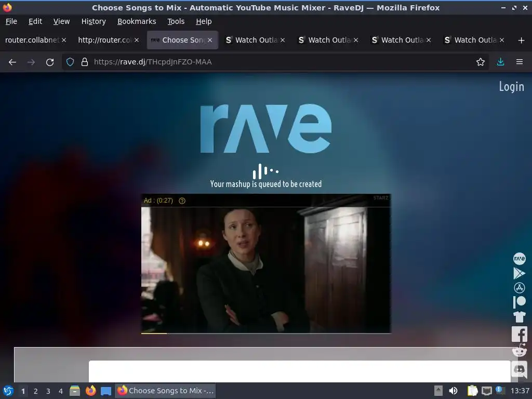Open the volume control tray icon
The height and width of the screenshot is (399, 532).
pyautogui.click(x=453, y=391)
